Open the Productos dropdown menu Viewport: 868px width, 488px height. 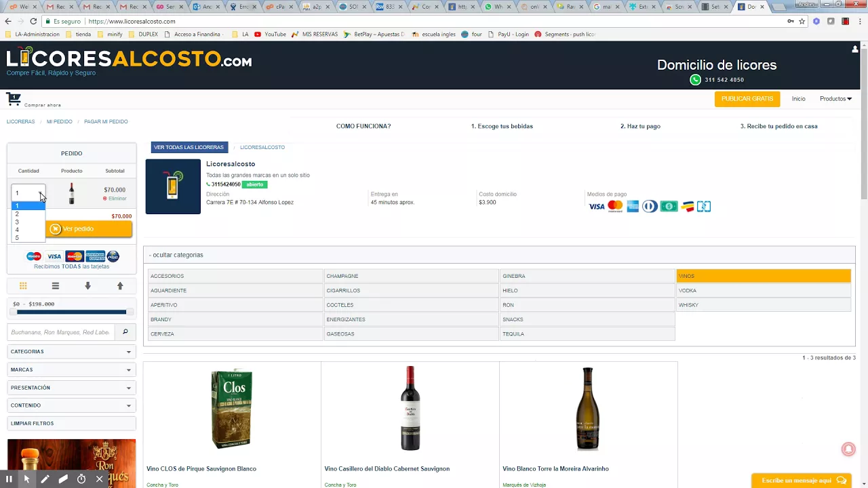[x=835, y=99]
